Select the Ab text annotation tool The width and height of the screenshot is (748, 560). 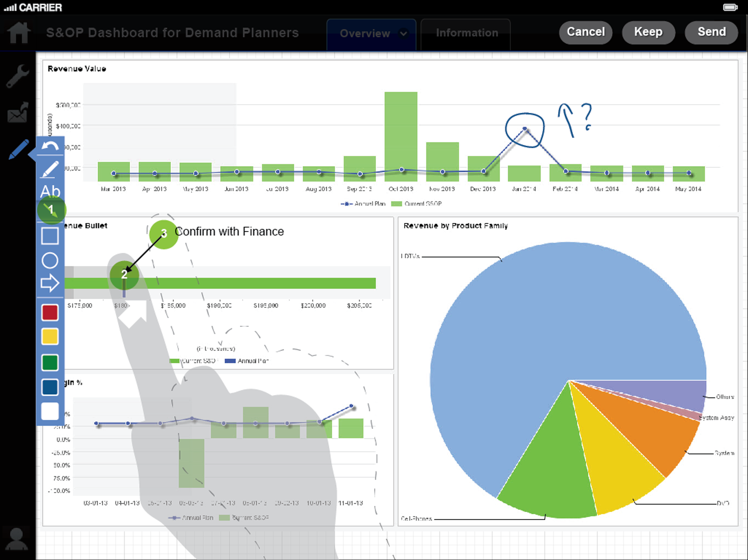coord(50,191)
